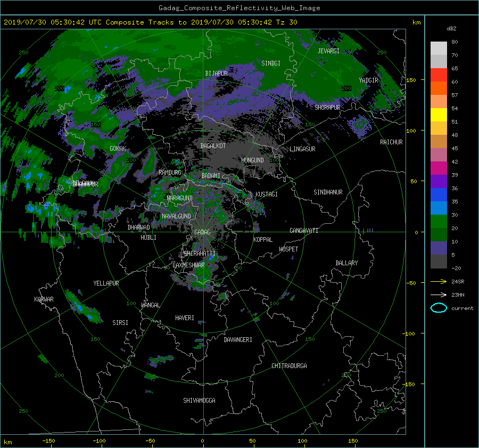The height and width of the screenshot is (448, 479).
Task: Click the SHIVAMOGGA city label
Action: [x=199, y=400]
